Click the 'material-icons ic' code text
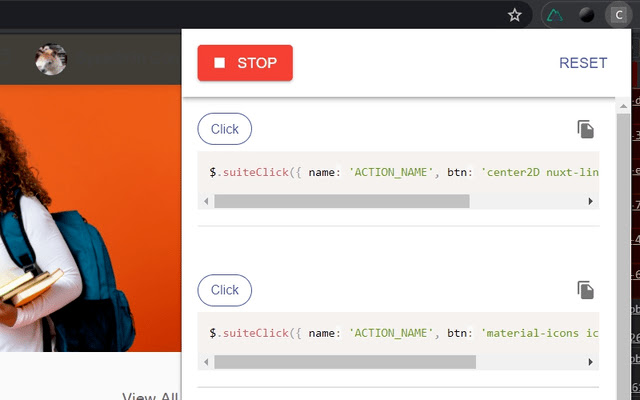This screenshot has height=400, width=640. pos(540,333)
